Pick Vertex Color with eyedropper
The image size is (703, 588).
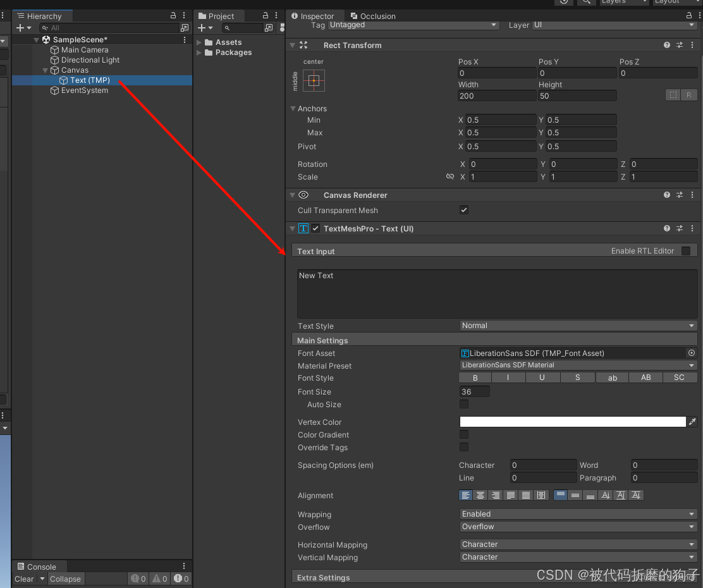(x=692, y=422)
